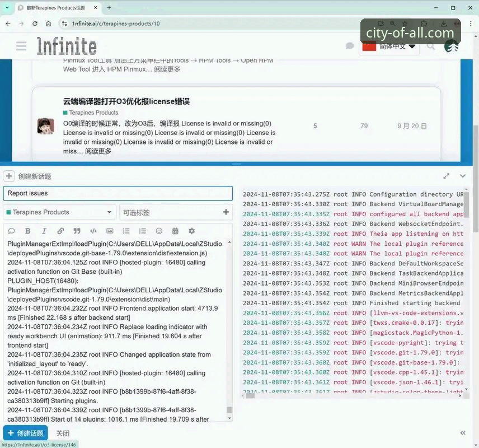
Task: Upload an image via the composer toolbar
Action: [x=110, y=231]
